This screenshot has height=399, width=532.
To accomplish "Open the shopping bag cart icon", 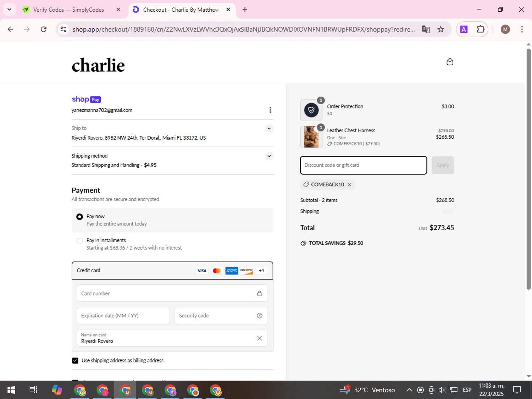I will (x=450, y=62).
